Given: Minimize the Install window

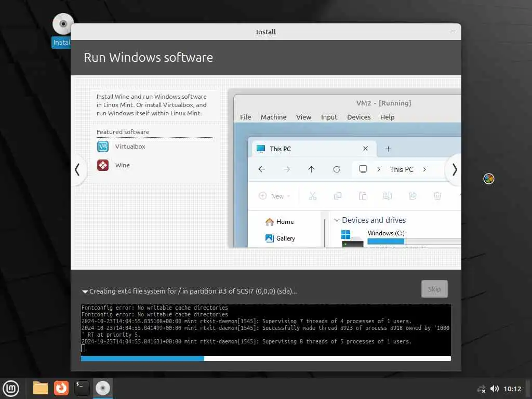Looking at the screenshot, I should [453, 32].
